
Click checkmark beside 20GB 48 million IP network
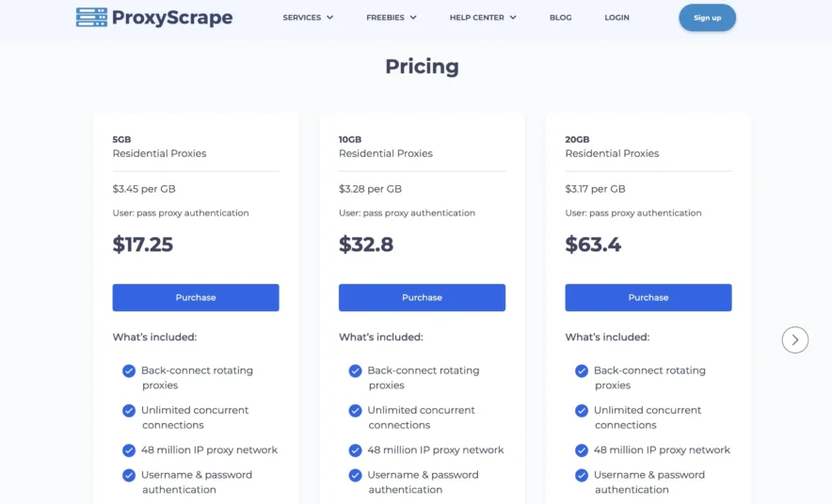pyautogui.click(x=582, y=450)
